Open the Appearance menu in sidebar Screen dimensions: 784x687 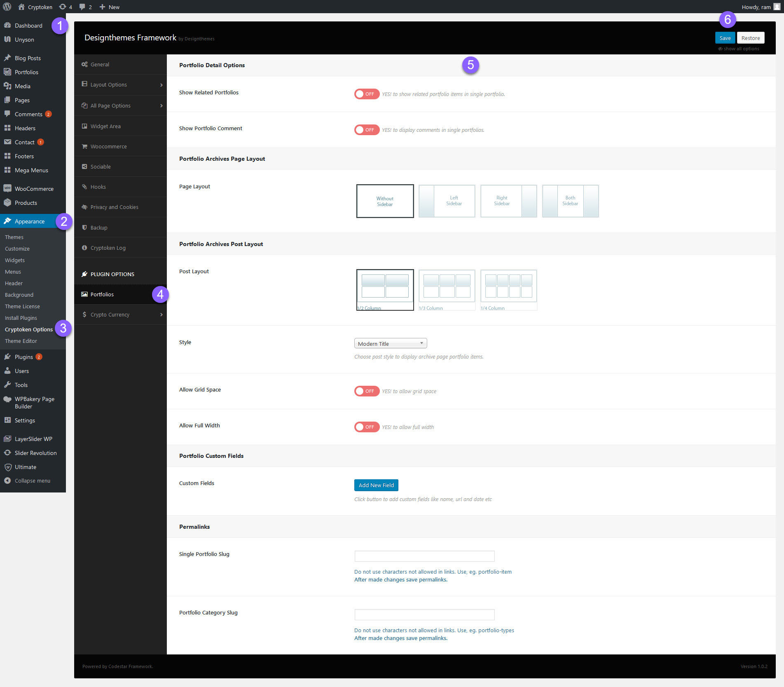point(33,221)
